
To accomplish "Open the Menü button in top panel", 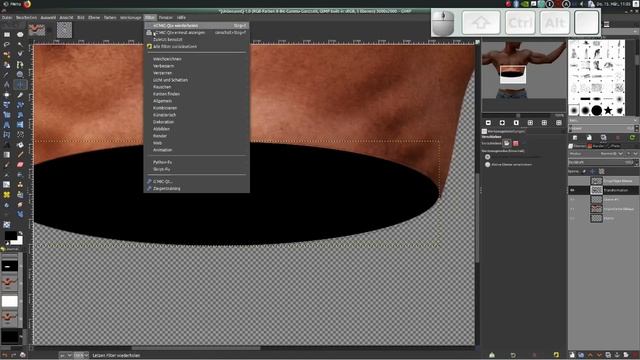I will (12, 4).
